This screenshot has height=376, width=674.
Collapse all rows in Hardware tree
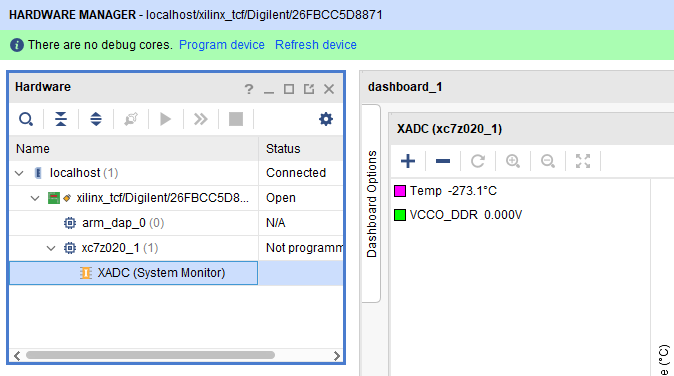[x=61, y=119]
